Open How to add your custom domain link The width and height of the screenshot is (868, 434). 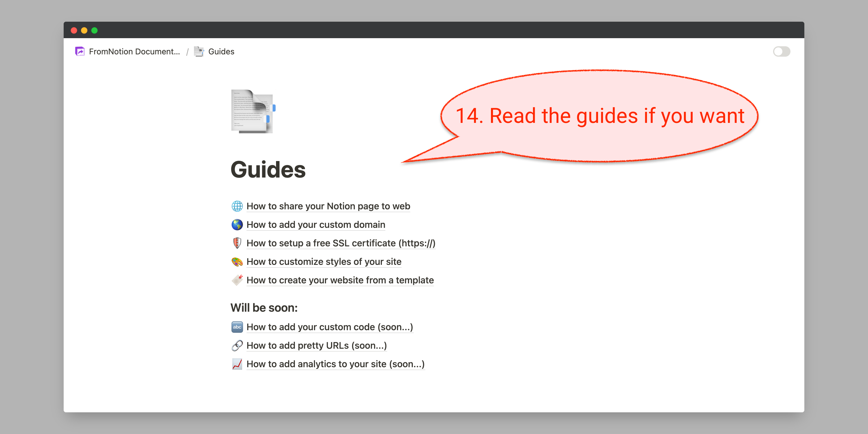coord(315,225)
